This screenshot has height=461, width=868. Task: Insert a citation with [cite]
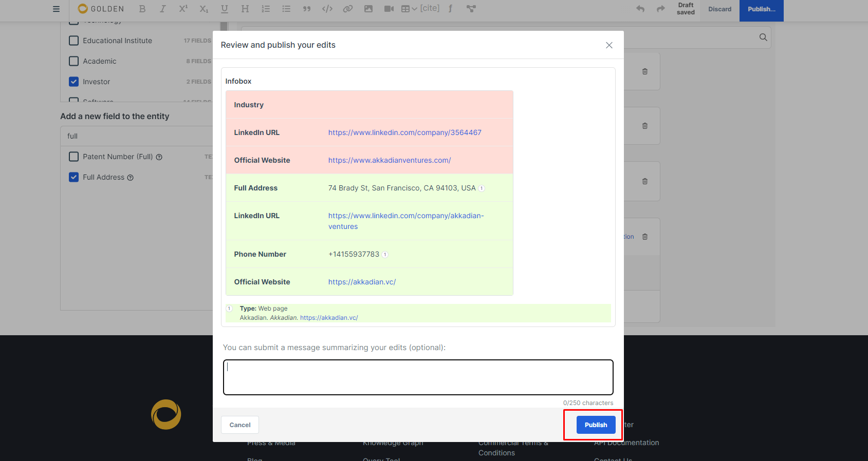click(430, 8)
